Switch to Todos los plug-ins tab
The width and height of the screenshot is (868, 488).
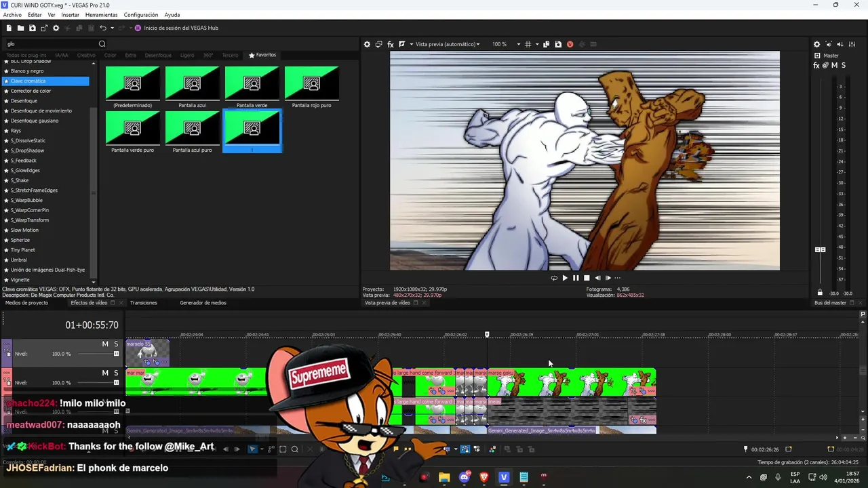[x=26, y=55]
